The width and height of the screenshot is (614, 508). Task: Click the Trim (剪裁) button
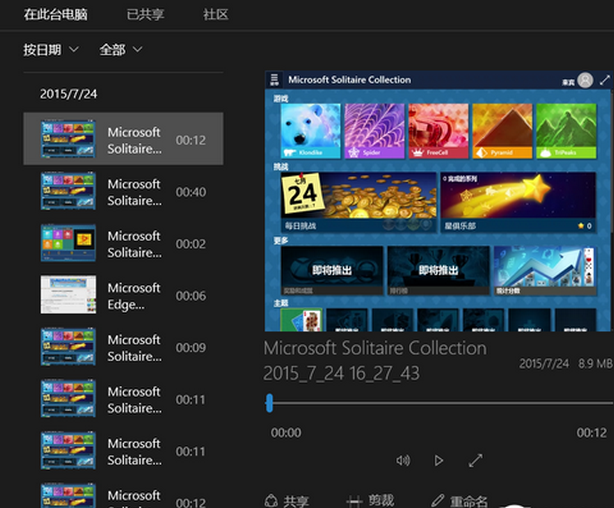370,501
